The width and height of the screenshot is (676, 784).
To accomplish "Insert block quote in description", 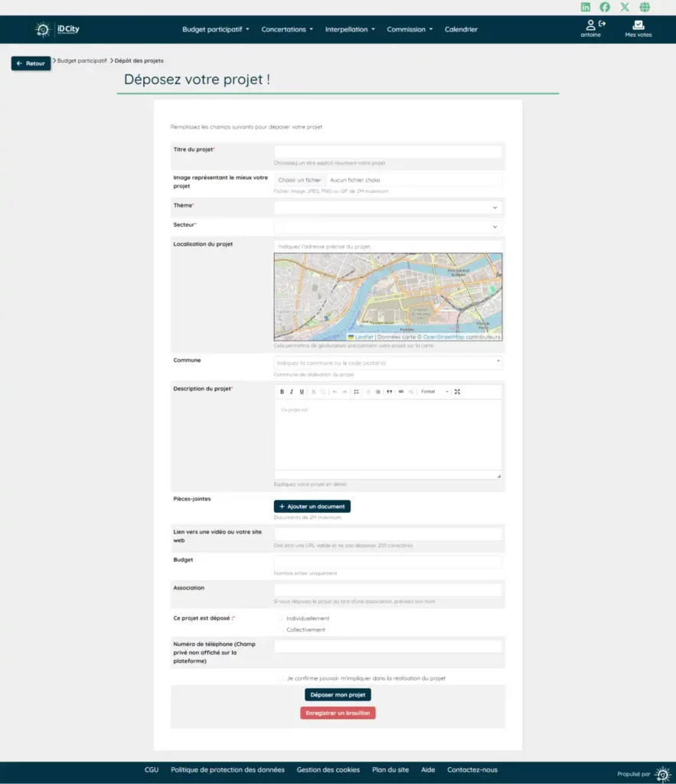I will (389, 392).
